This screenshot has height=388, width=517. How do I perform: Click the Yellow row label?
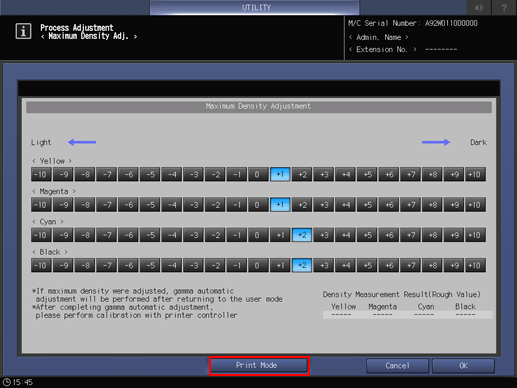52,161
